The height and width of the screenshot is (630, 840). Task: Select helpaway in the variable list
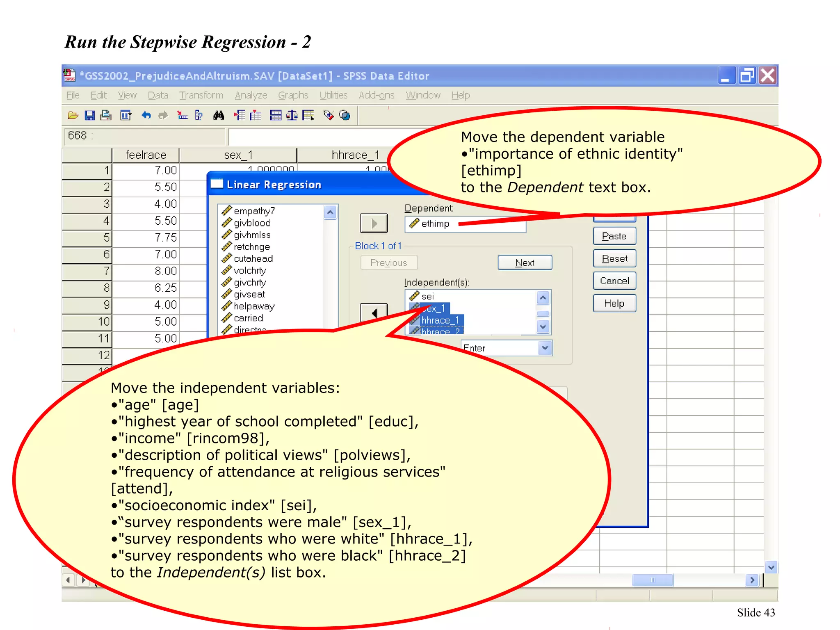[248, 306]
